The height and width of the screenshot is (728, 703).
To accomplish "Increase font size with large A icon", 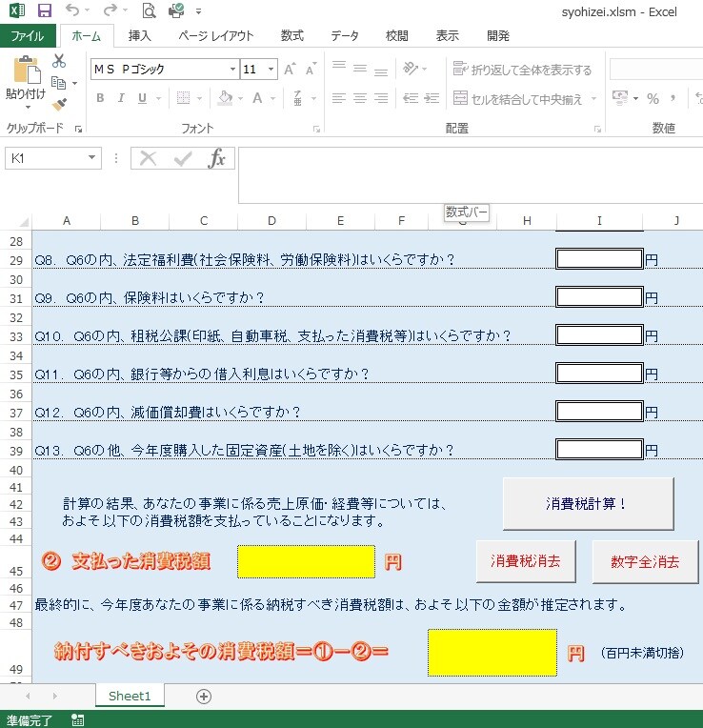I will pyautogui.click(x=290, y=69).
